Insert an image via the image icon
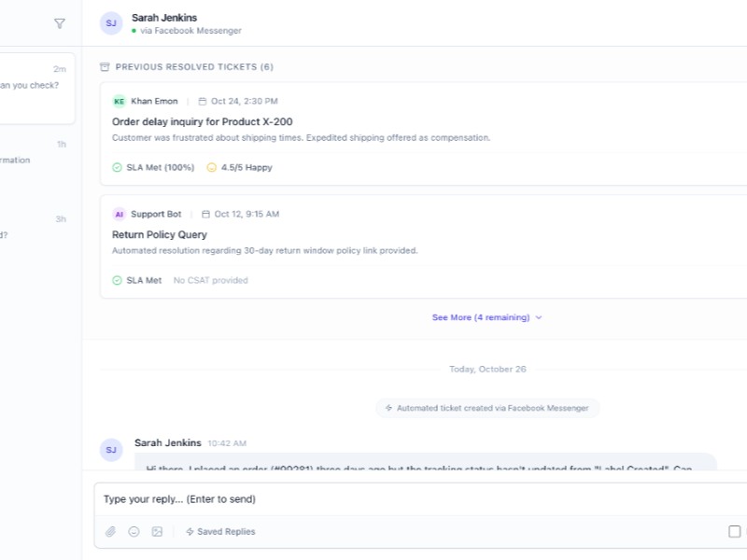This screenshot has width=747, height=560. 156,531
